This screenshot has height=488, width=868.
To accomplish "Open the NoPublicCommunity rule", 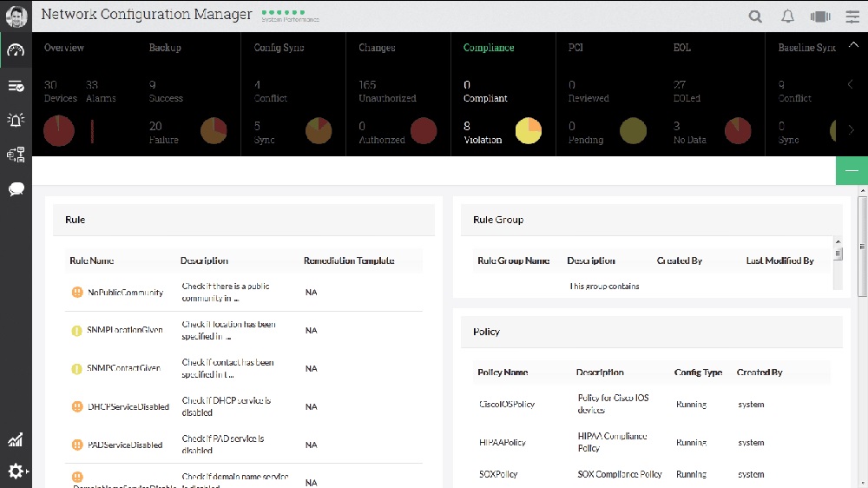I will (126, 293).
